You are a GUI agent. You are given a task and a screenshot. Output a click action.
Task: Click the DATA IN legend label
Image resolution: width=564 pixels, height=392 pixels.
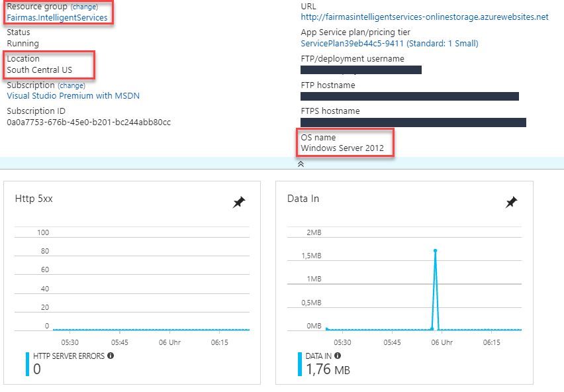point(318,356)
